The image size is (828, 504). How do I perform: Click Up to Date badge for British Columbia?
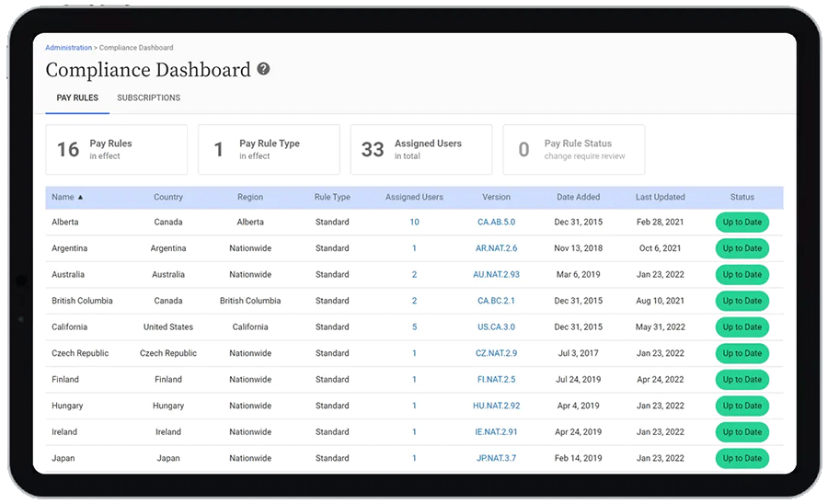[742, 301]
